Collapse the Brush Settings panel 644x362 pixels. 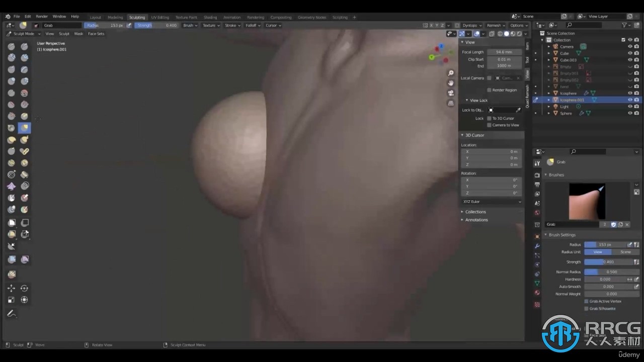coord(562,235)
